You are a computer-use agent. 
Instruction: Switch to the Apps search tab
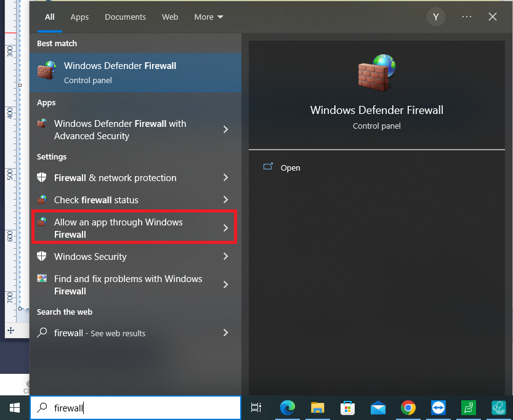79,17
